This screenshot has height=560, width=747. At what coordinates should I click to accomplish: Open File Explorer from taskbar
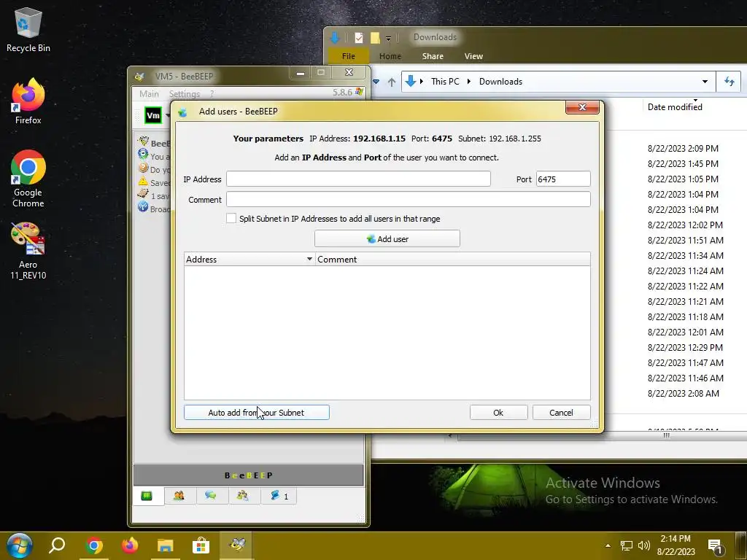click(x=166, y=545)
